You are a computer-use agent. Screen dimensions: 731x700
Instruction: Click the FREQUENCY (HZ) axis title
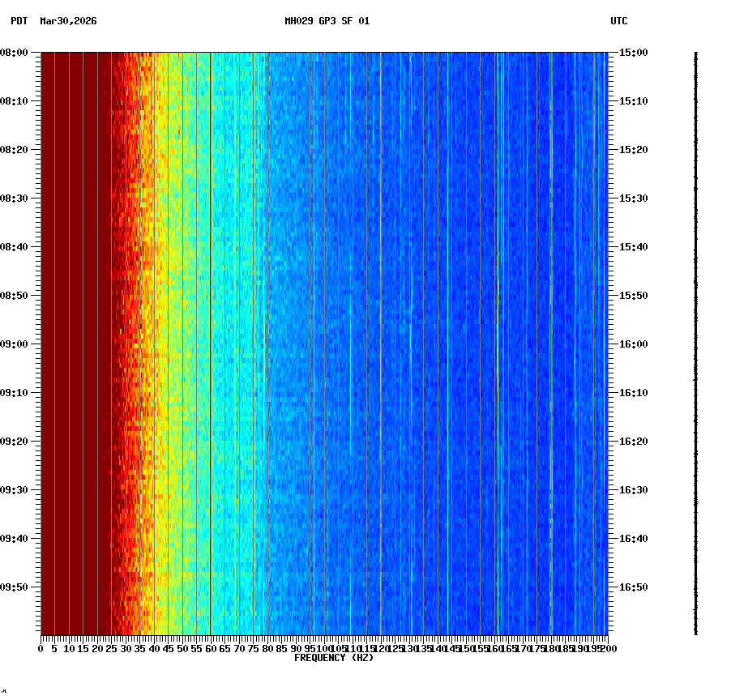coord(334,658)
